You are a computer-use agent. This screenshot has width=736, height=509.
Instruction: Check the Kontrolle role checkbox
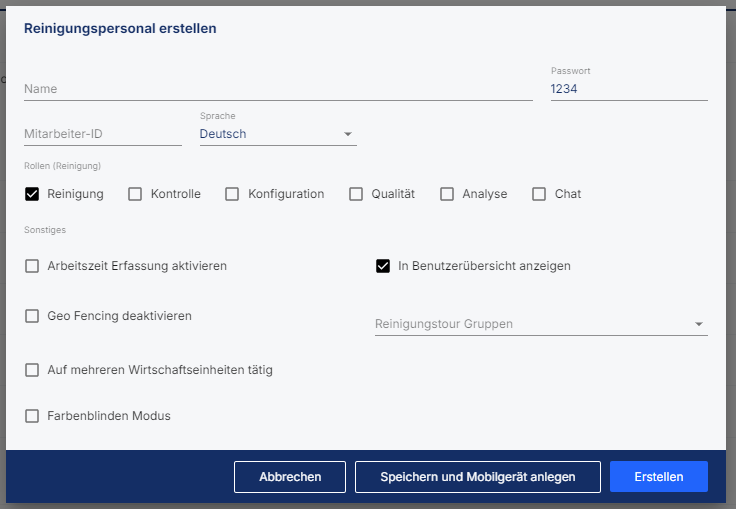pos(135,194)
